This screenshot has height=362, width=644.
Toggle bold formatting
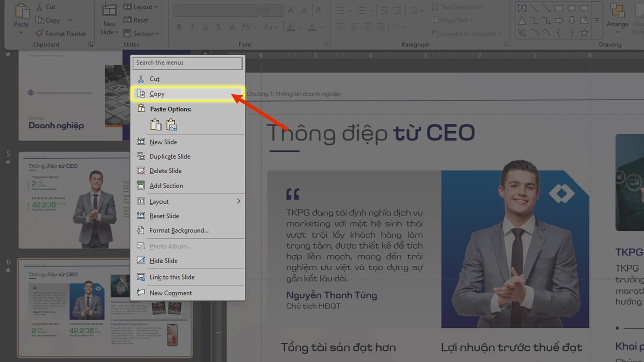click(179, 27)
